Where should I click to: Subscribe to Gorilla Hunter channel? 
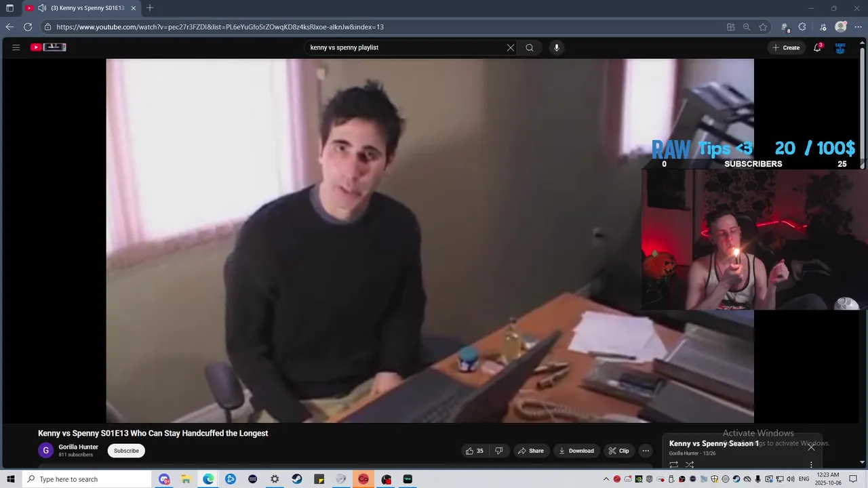coord(126,451)
